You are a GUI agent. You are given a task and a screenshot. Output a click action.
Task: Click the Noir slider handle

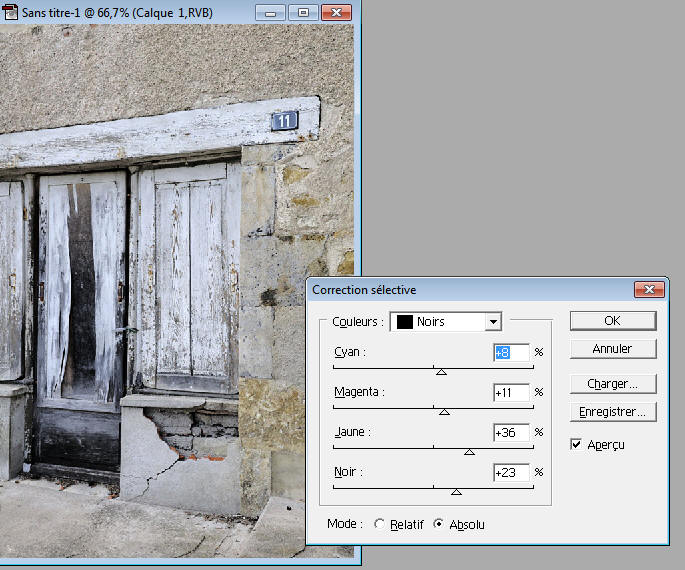456,492
